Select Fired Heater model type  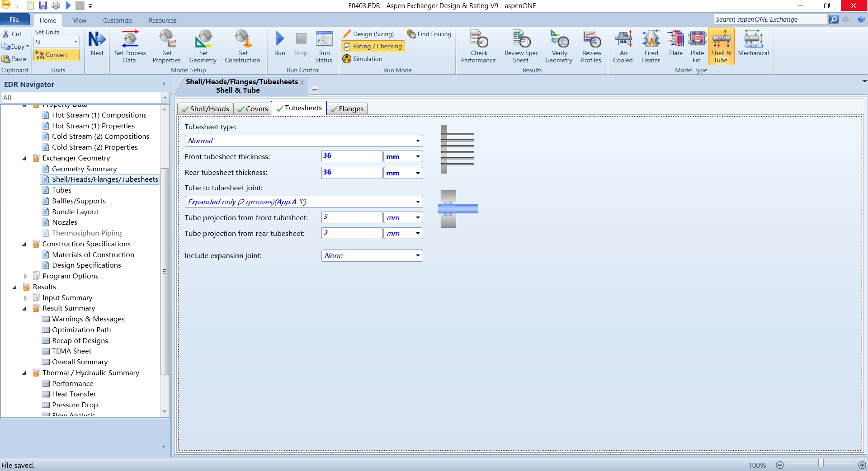tap(651, 47)
